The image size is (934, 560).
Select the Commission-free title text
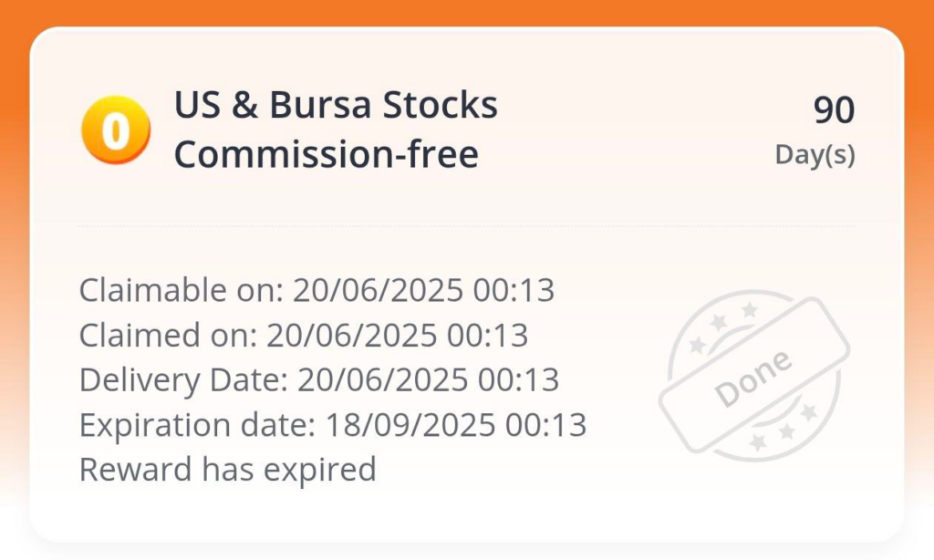[327, 154]
